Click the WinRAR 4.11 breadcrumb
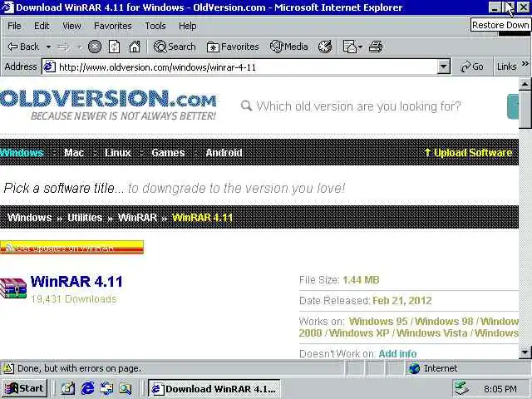Screen dimensions: 532x399 [x=202, y=218]
